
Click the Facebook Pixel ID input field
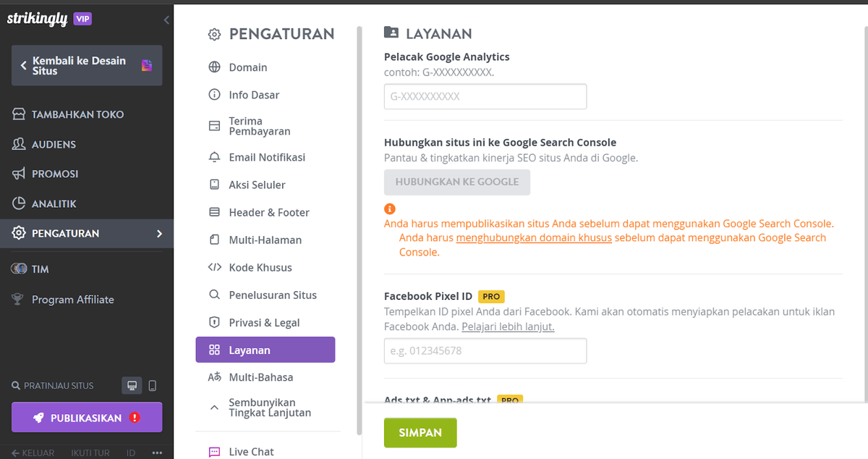click(x=485, y=350)
